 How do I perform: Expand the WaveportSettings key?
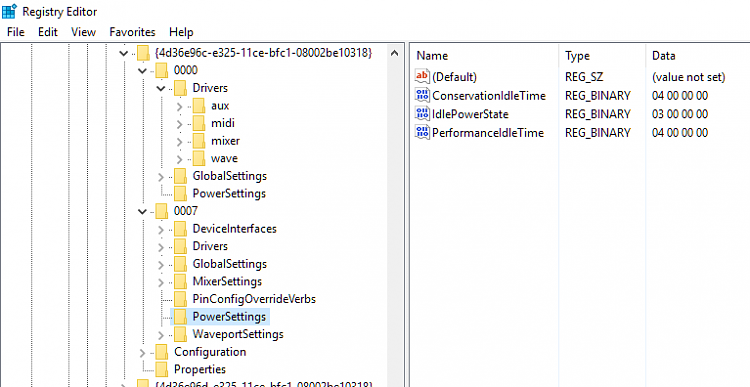click(x=161, y=335)
